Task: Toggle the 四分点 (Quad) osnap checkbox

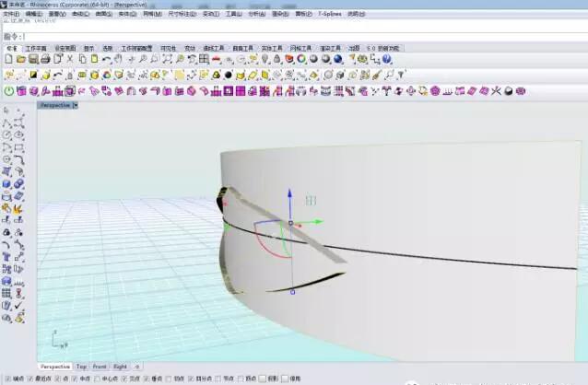Action: (192, 379)
